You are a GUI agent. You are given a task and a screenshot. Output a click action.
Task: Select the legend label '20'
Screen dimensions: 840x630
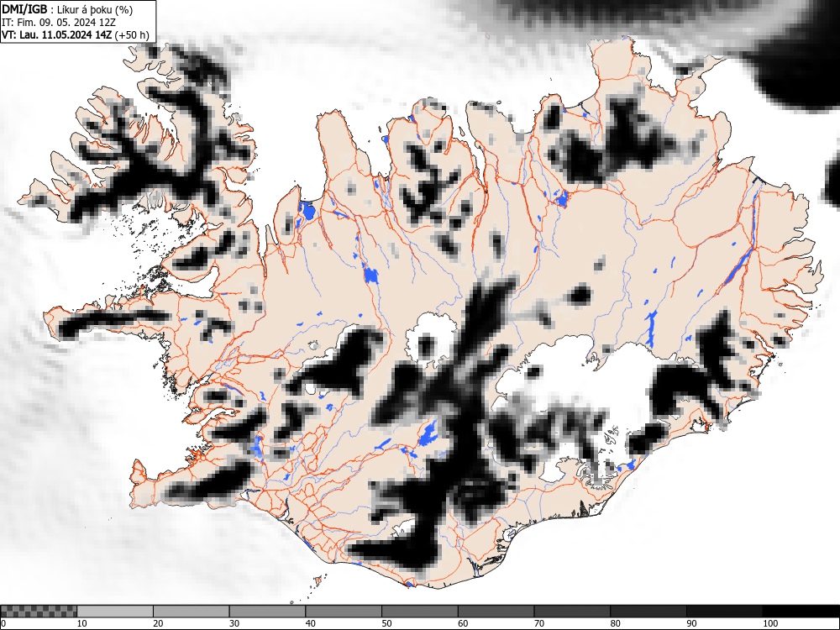pos(158,623)
